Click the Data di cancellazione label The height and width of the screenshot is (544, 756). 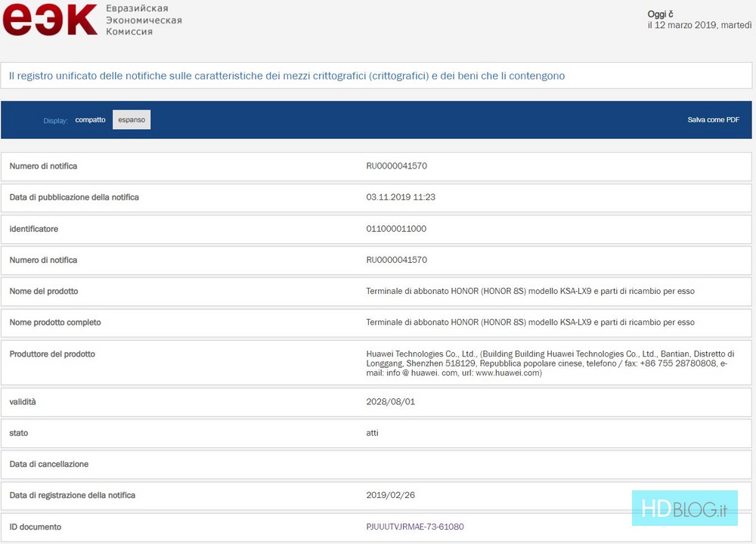pyautogui.click(x=48, y=464)
